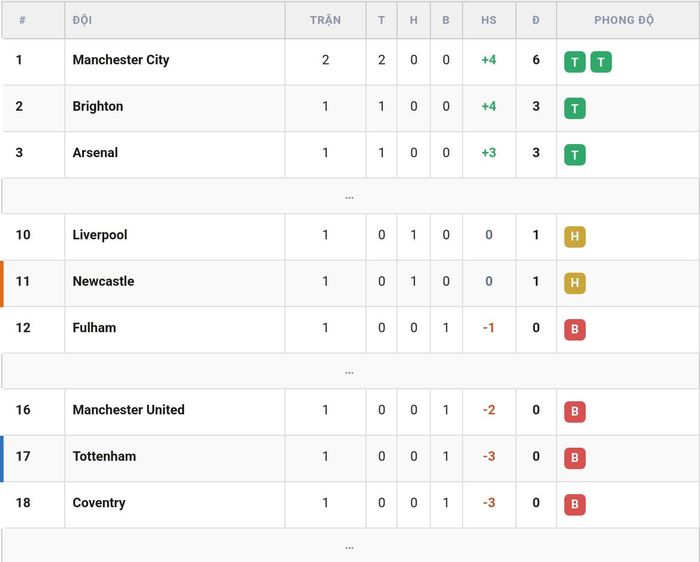Click Manchester United's red B form badge
The width and height of the screenshot is (700, 562).
tap(575, 412)
